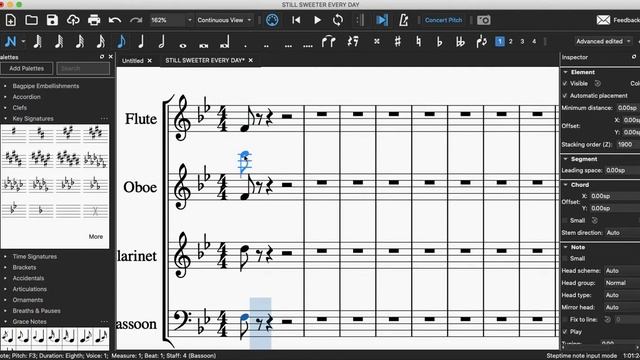Select 16th note duration
Image resolution: width=640 pixels, height=360 pixels.
coord(101,41)
